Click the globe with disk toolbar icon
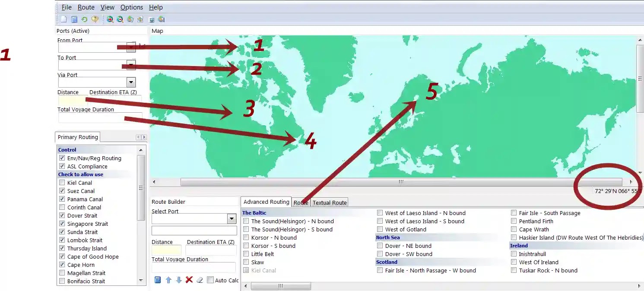This screenshot has height=291, width=644. click(162, 19)
